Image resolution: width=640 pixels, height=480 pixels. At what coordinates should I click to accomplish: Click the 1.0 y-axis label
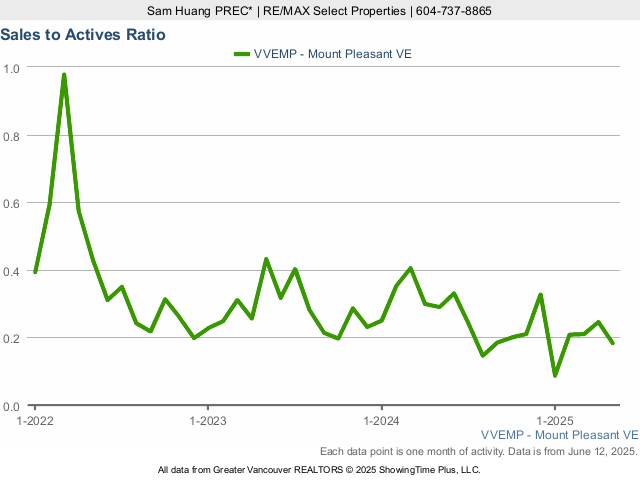pyautogui.click(x=11, y=69)
